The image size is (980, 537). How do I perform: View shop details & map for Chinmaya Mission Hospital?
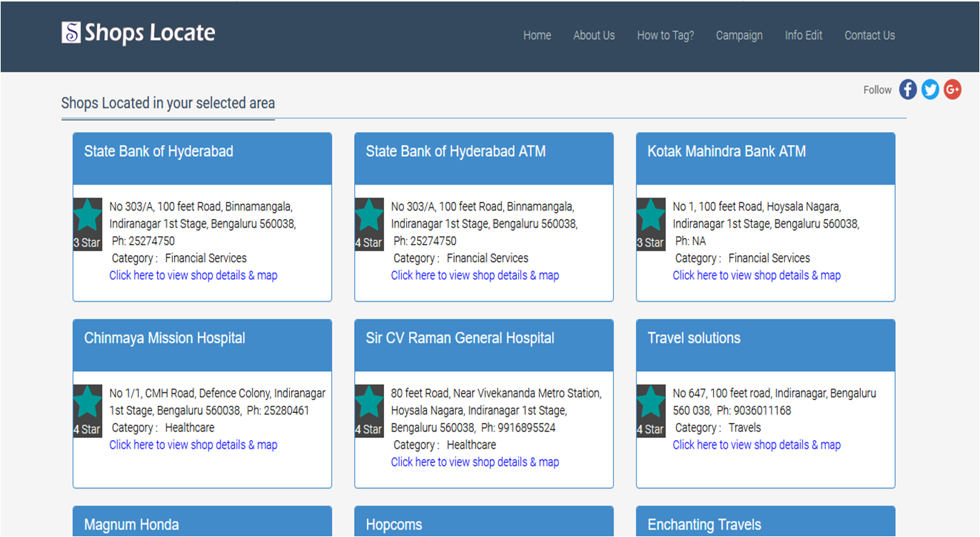point(193,445)
